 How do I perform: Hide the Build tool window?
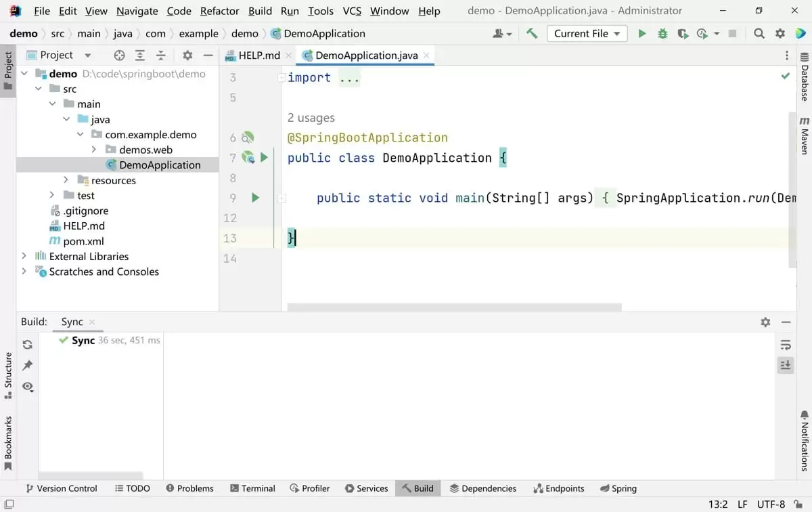pyautogui.click(x=786, y=322)
